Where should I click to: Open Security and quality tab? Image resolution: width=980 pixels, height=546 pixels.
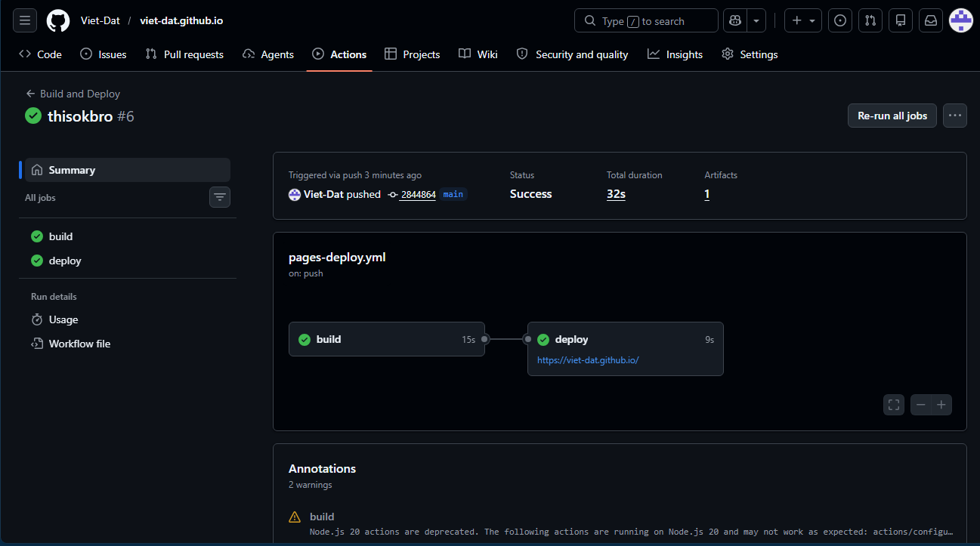click(x=572, y=54)
